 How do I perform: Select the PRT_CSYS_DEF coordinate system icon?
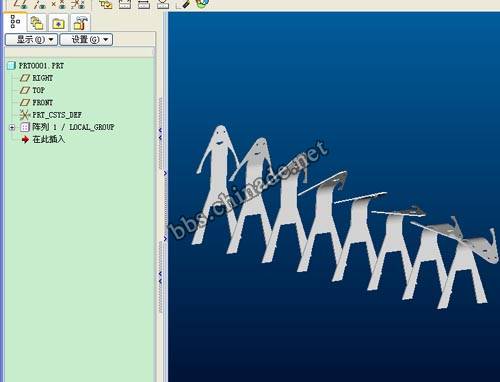(25, 115)
